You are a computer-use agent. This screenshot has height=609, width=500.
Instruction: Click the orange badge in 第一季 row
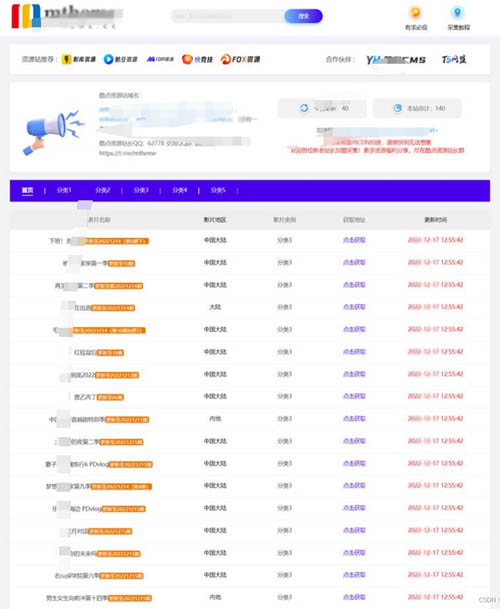121,263
